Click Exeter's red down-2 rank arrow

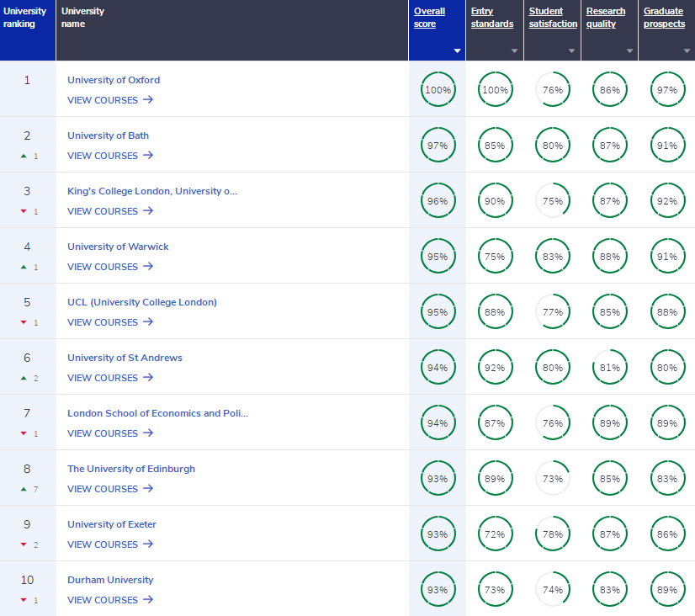[x=24, y=544]
